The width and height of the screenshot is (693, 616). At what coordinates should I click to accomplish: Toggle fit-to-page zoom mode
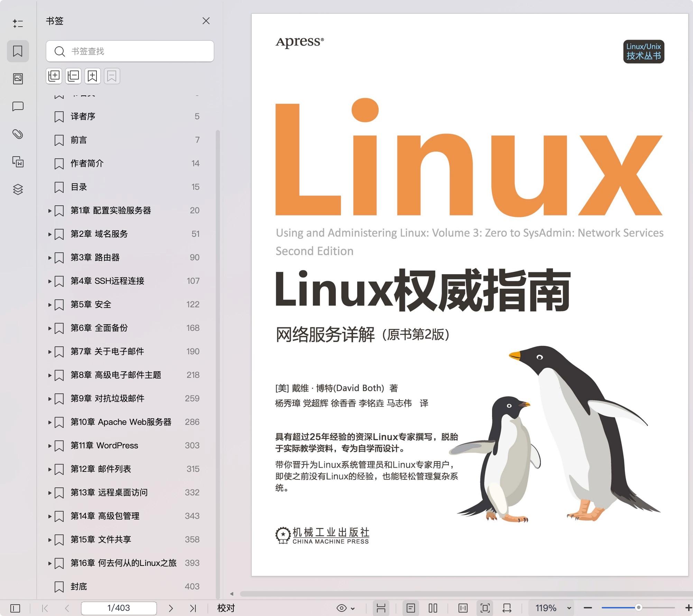click(486, 608)
